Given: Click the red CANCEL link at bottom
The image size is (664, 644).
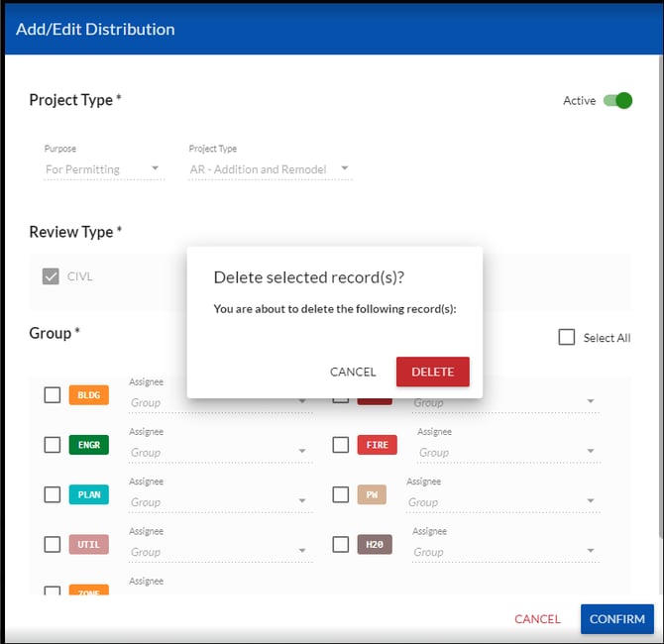Looking at the screenshot, I should 537,619.
